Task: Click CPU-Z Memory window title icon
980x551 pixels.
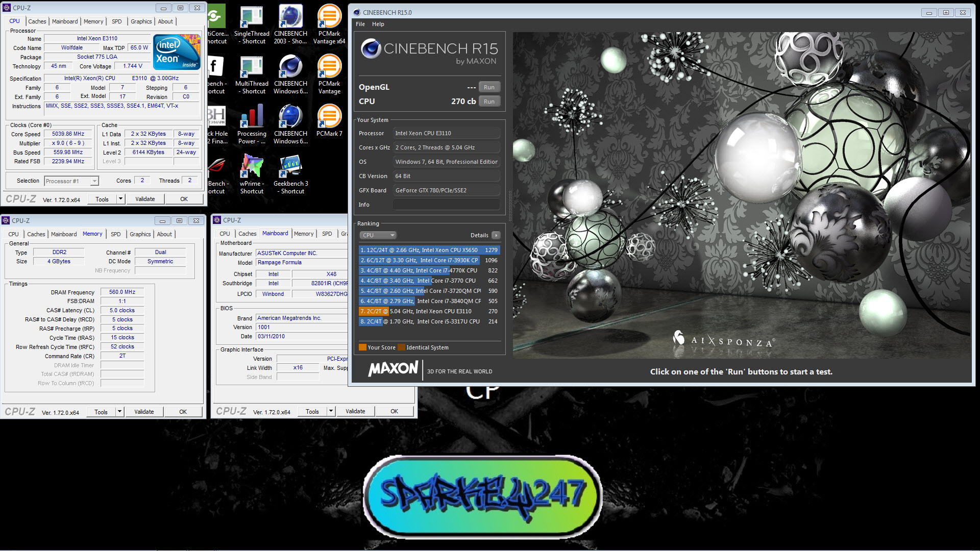Action: pyautogui.click(x=6, y=220)
